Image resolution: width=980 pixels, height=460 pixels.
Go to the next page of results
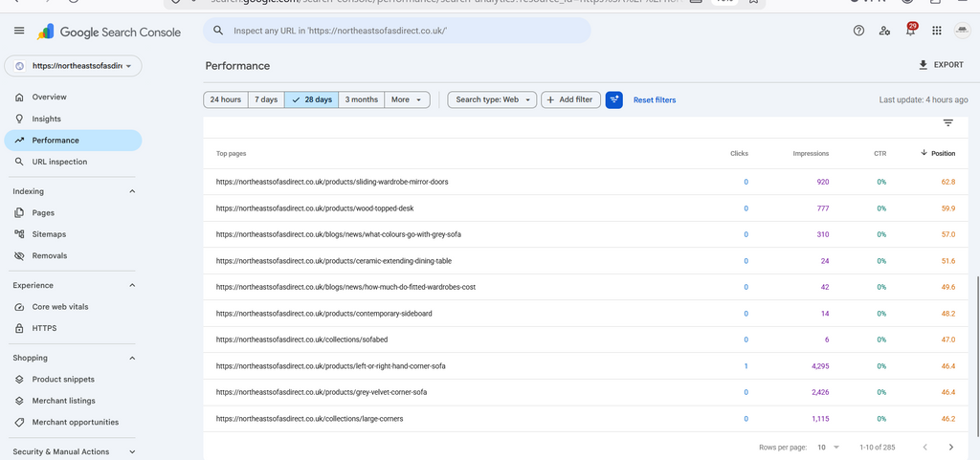(x=951, y=447)
